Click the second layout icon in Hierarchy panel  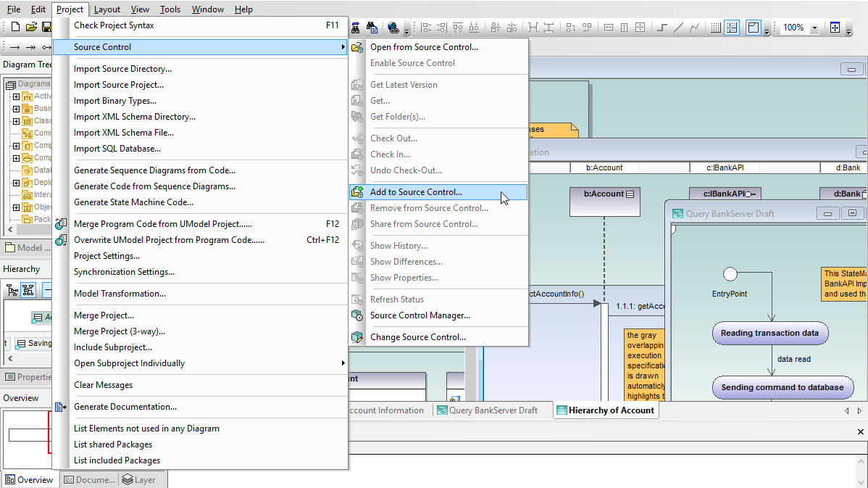pos(28,290)
